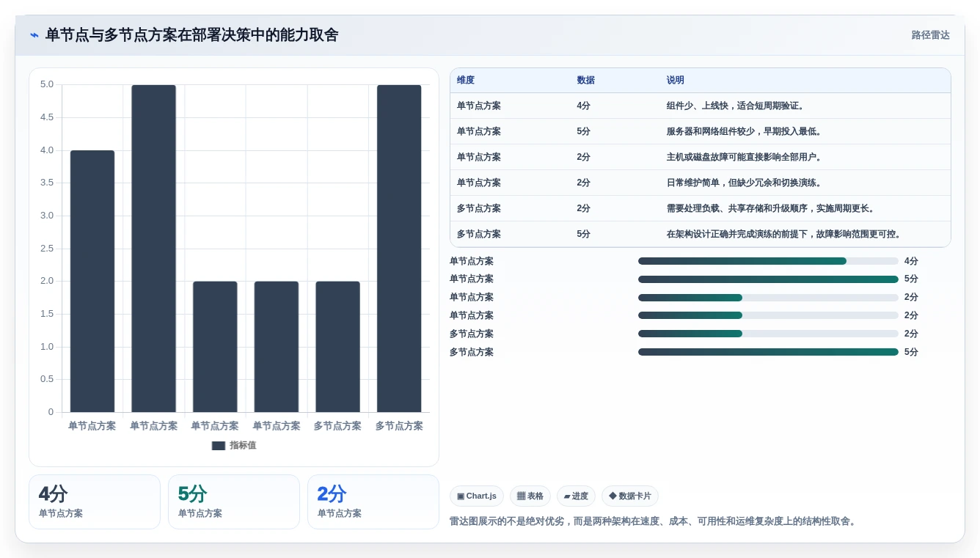The width and height of the screenshot is (980, 558).
Task: Click the 5.0 y-axis label
Action: click(x=46, y=84)
